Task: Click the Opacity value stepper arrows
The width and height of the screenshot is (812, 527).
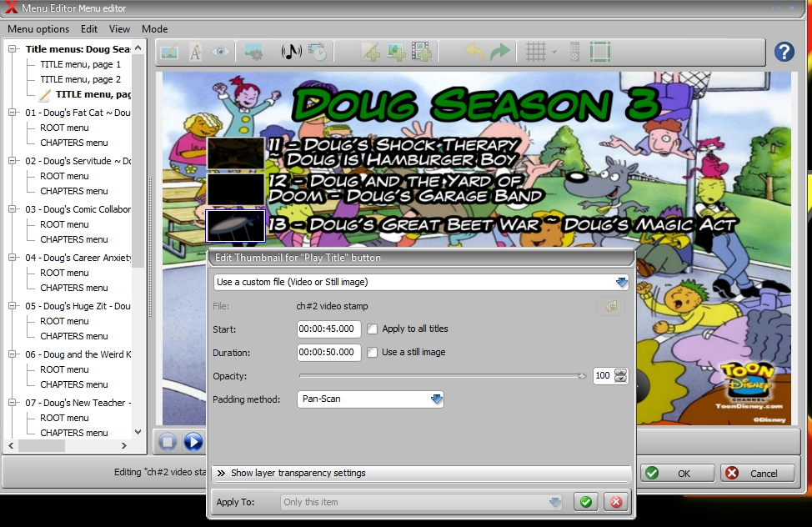Action: pyautogui.click(x=620, y=376)
